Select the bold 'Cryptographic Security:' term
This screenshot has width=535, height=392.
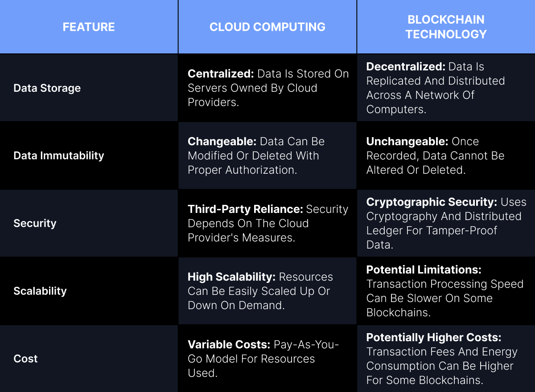432,202
